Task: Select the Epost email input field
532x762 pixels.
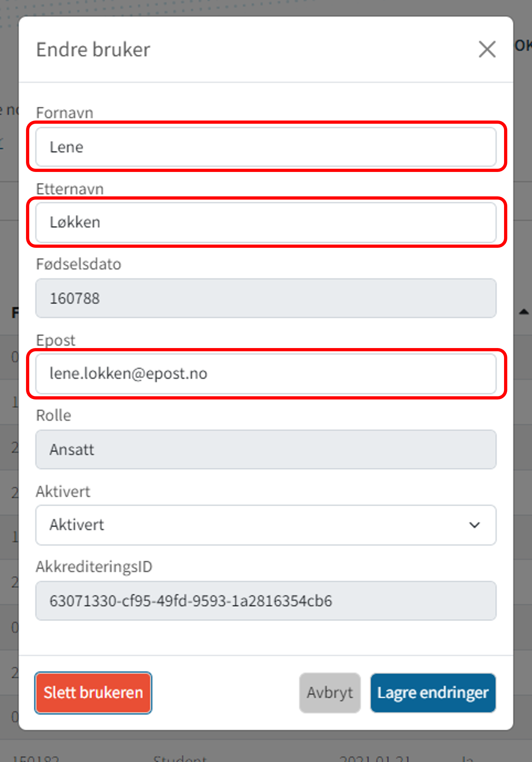Action: click(x=266, y=374)
